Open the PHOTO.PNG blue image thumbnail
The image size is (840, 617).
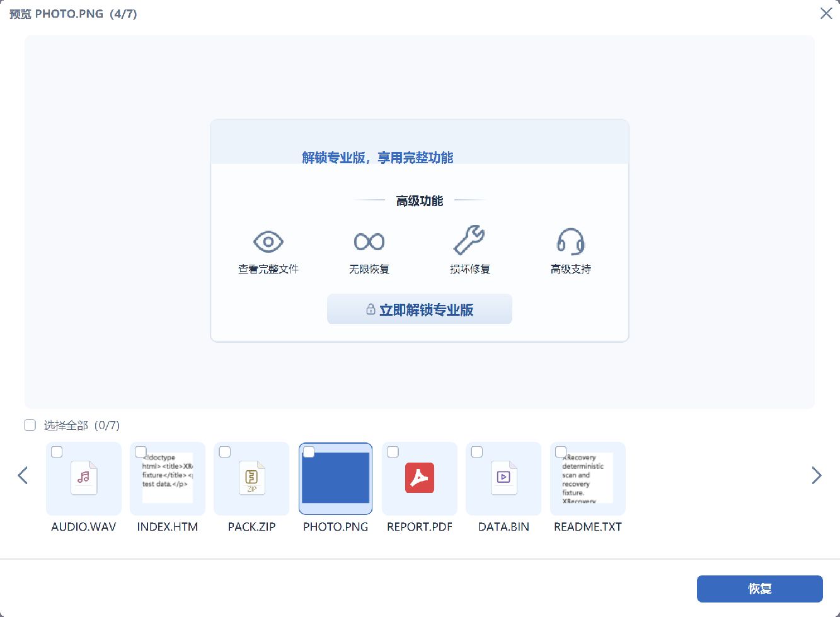tap(336, 478)
